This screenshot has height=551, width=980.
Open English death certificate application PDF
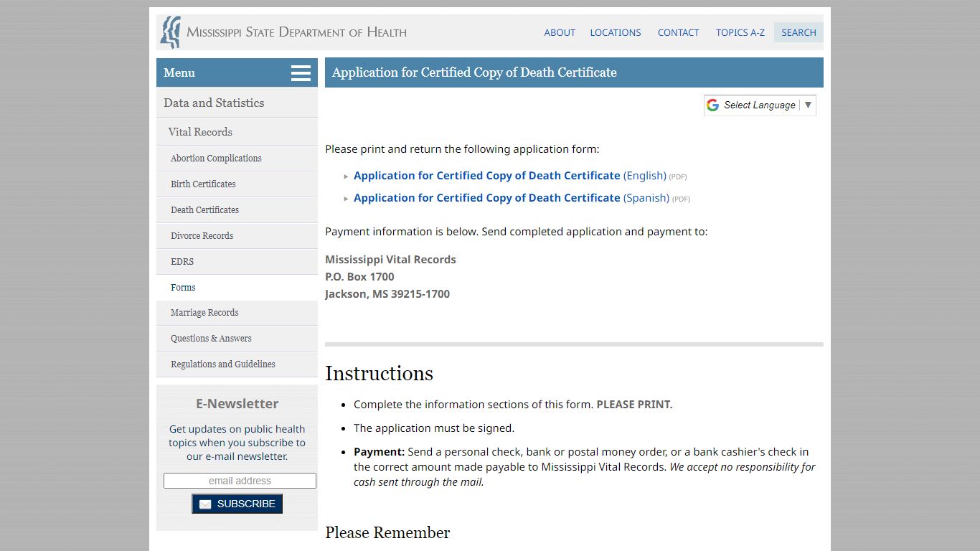point(510,176)
